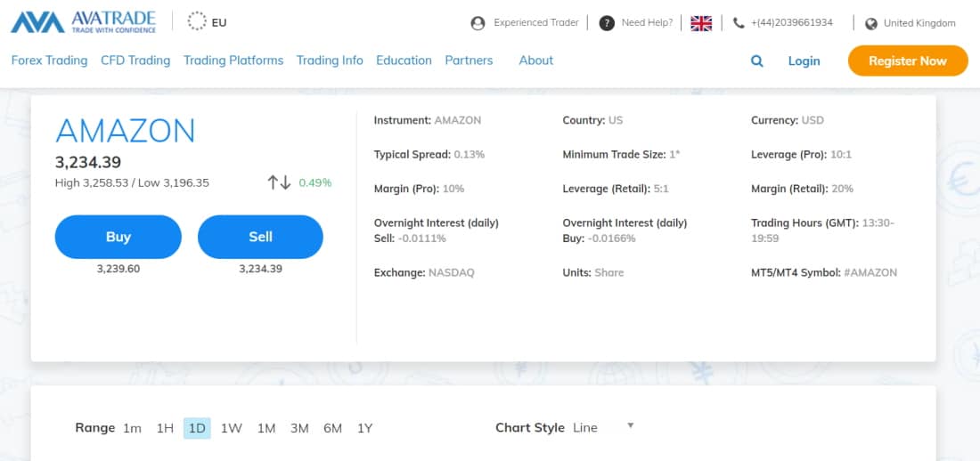Click the Exchange NASDAQ text
The width and height of the screenshot is (980, 461).
tap(424, 273)
